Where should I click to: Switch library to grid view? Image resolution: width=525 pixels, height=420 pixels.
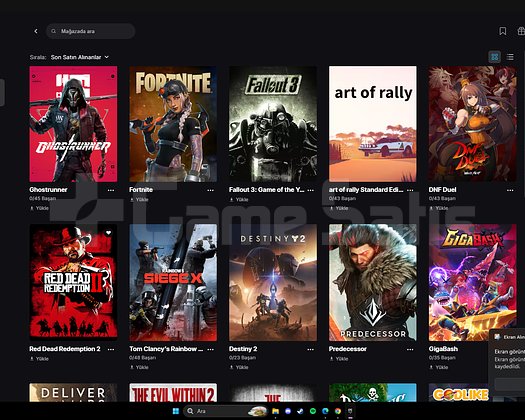(x=495, y=57)
